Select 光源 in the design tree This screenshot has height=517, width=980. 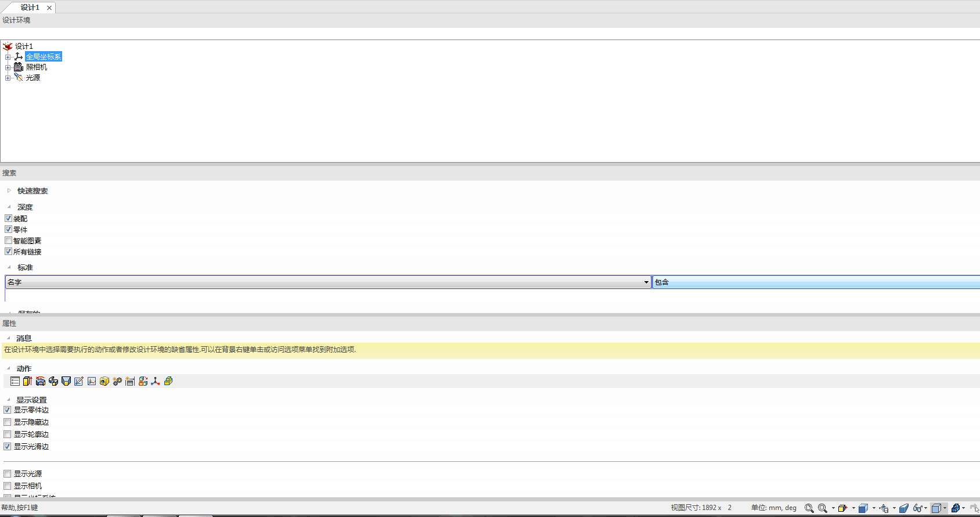(33, 78)
